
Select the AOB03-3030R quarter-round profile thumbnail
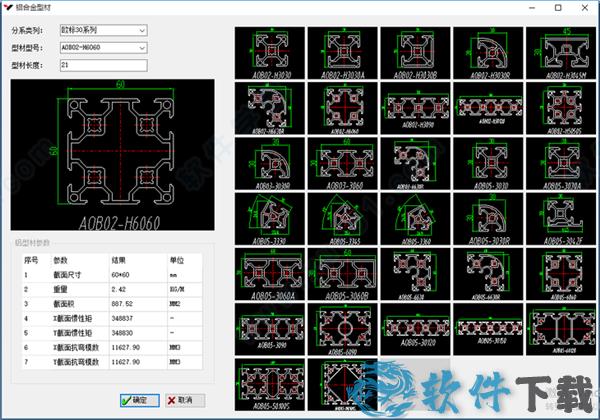(270, 164)
